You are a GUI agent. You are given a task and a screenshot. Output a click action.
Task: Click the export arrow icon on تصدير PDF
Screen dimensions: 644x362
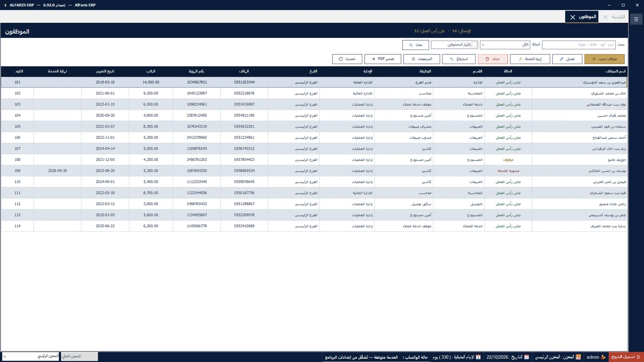pyautogui.click(x=373, y=59)
